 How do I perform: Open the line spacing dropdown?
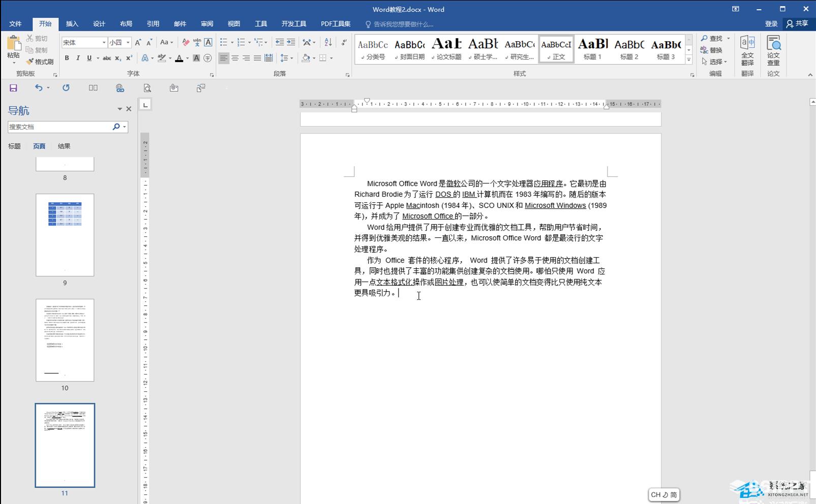point(287,58)
